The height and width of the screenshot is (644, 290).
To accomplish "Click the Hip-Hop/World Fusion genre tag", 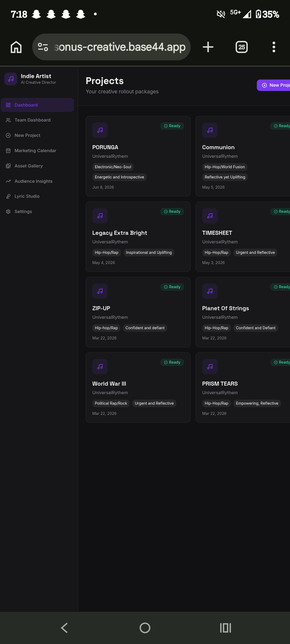I will pos(225,167).
